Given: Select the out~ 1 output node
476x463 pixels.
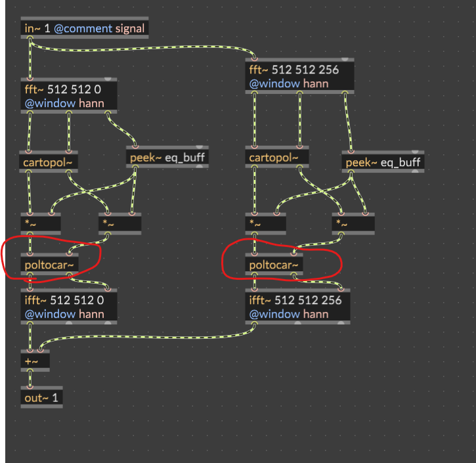Looking at the screenshot, I should click(x=41, y=397).
